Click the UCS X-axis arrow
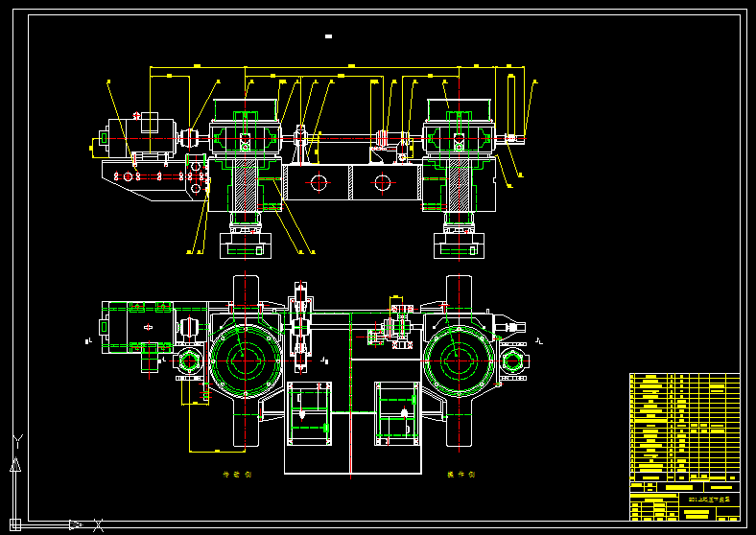 (x=76, y=524)
